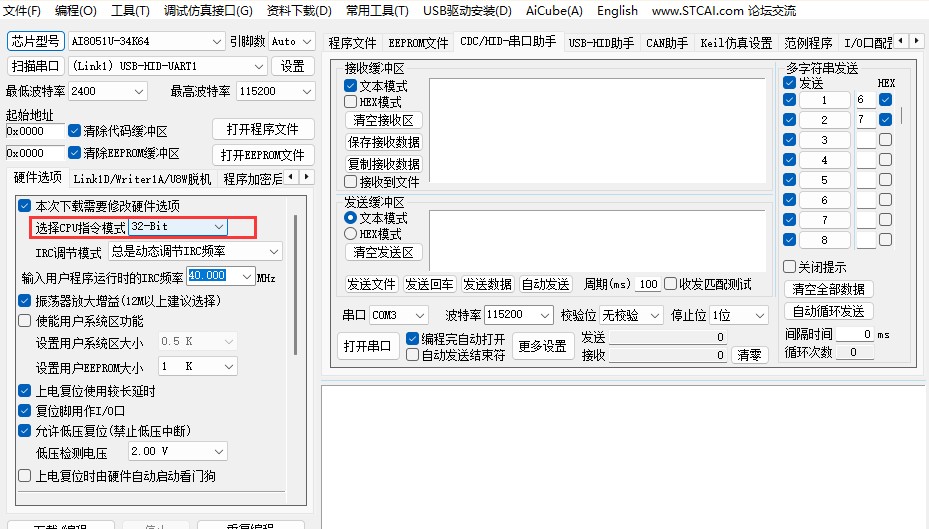Switch to the EEPROM文件 tab
Screen dimensions: 929x529
[418, 43]
